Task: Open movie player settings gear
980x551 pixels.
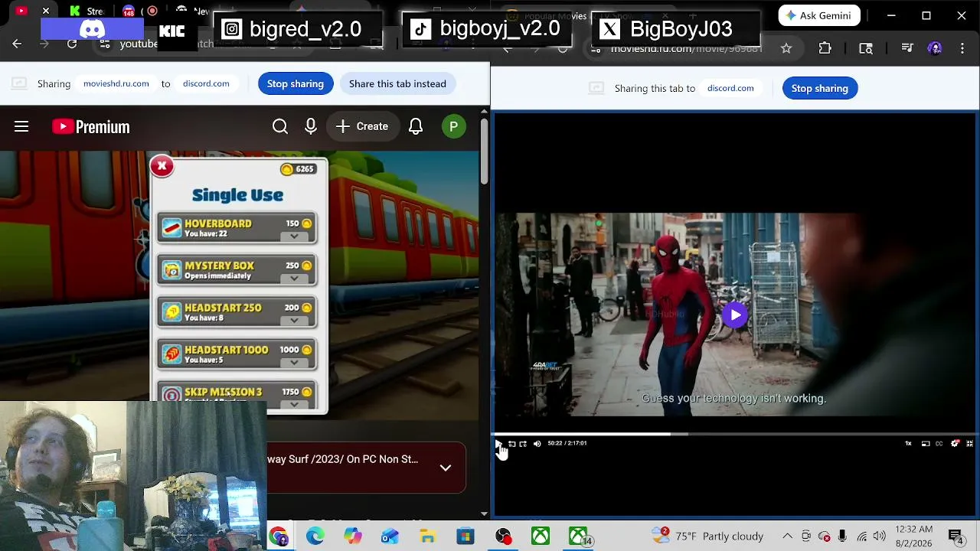Action: tap(955, 443)
